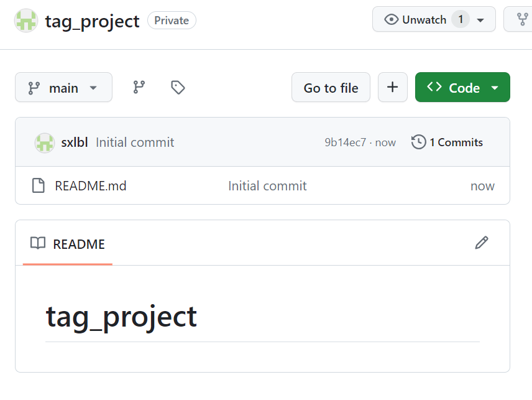
Task: Open the README.md file link
Action: pyautogui.click(x=91, y=186)
